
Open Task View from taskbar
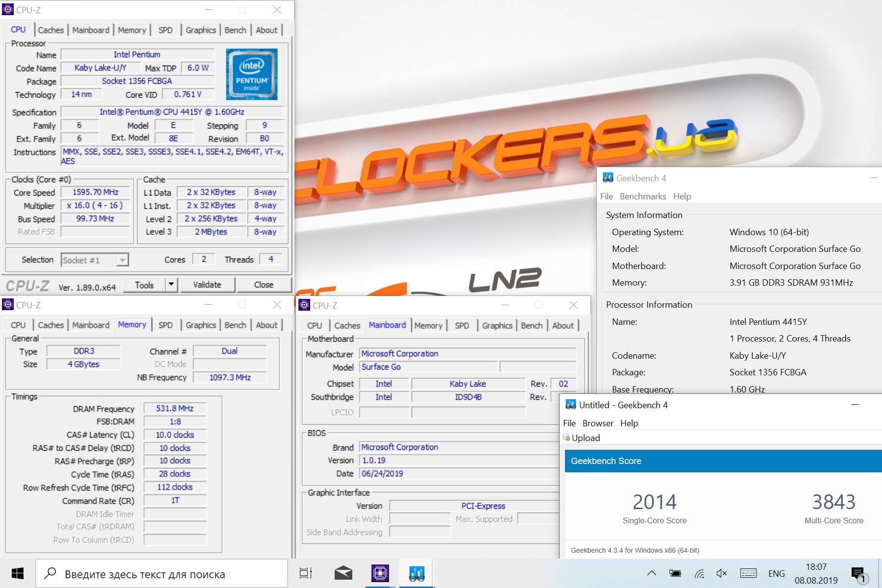[306, 573]
